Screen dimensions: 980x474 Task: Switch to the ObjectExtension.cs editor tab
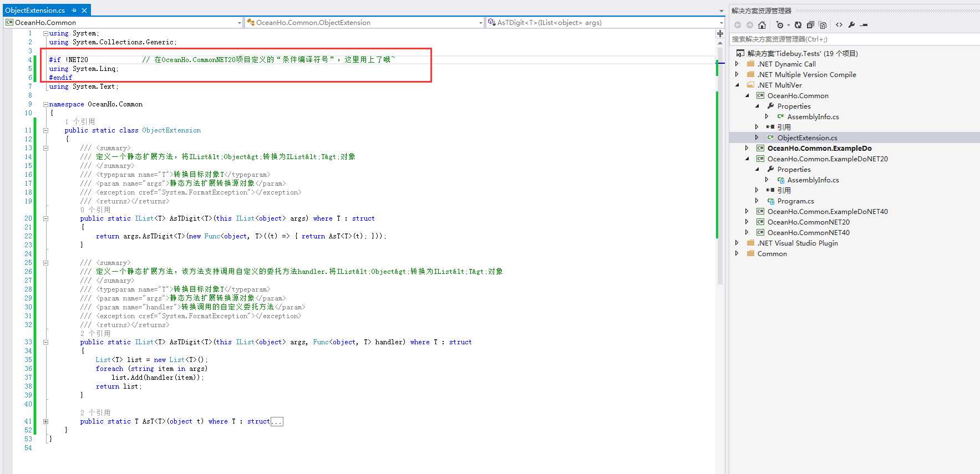[35, 11]
